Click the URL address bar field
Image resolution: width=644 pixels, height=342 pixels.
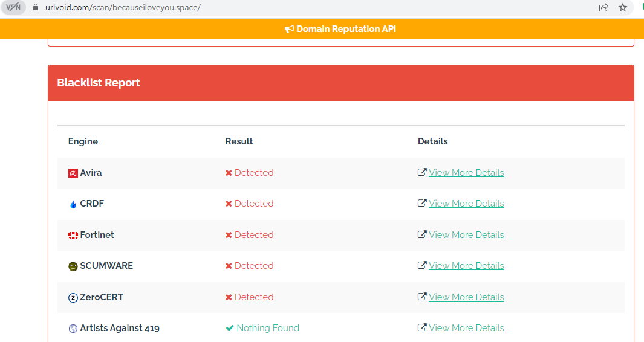tap(302, 7)
